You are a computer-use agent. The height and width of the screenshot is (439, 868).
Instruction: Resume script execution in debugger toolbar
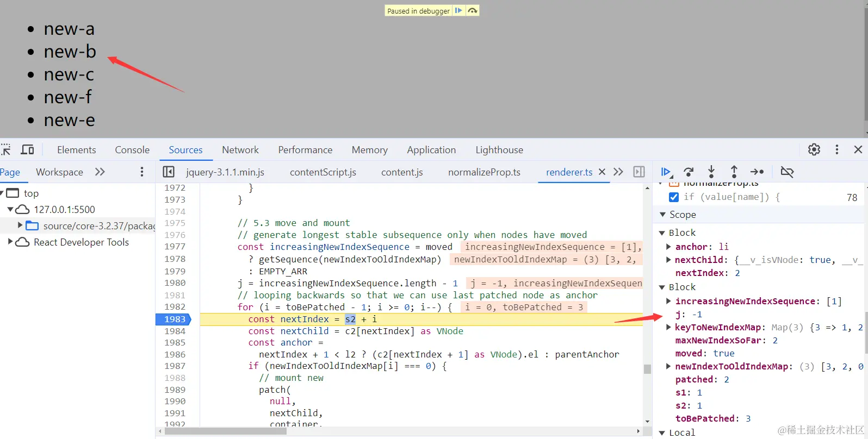click(666, 172)
